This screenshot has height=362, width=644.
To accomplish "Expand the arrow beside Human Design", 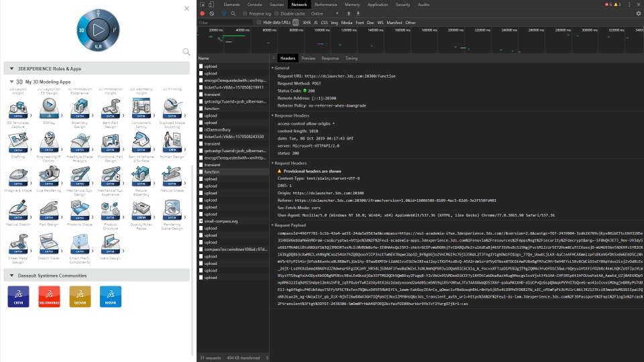I will pyautogui.click(x=185, y=149).
